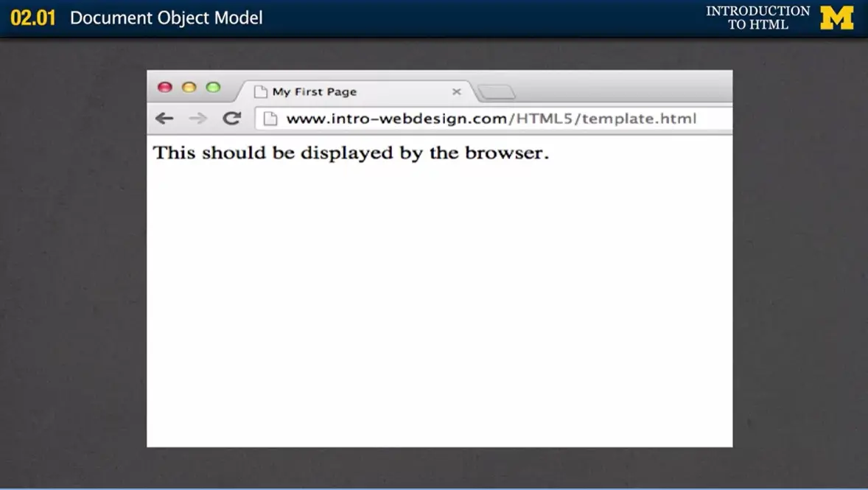This screenshot has width=868, height=490.
Task: Click the Document Object Model slide title
Action: click(x=166, y=18)
